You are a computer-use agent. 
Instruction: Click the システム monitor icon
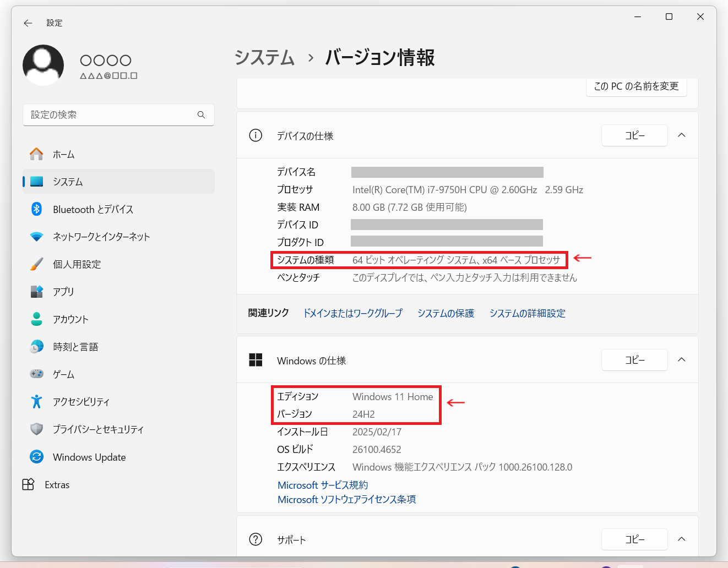pos(36,182)
